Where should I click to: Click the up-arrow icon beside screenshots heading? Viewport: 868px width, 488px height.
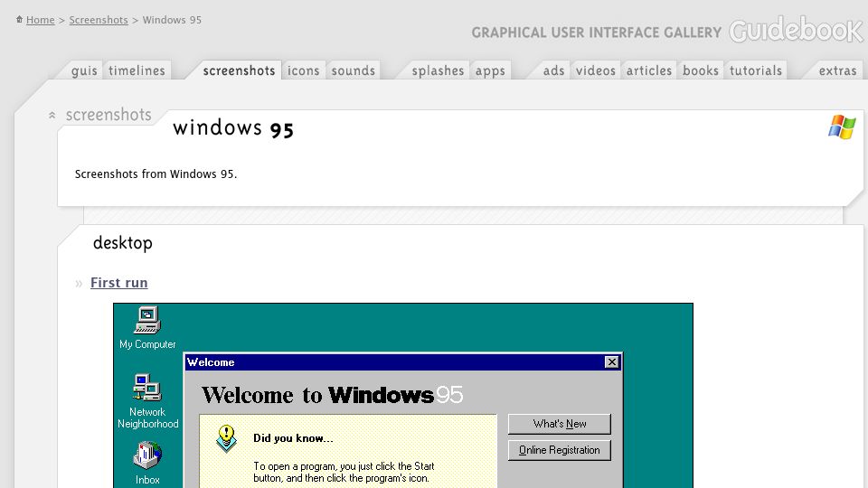click(x=52, y=115)
